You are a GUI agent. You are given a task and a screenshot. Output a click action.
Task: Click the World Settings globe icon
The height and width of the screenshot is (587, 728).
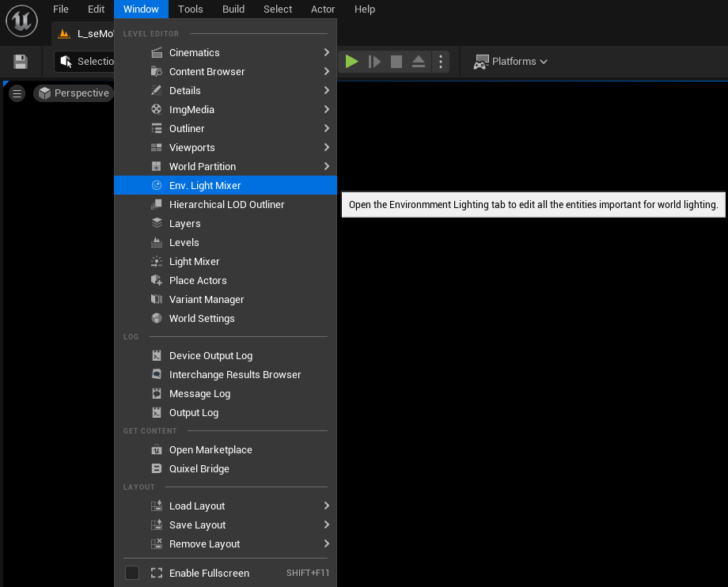[x=157, y=319]
